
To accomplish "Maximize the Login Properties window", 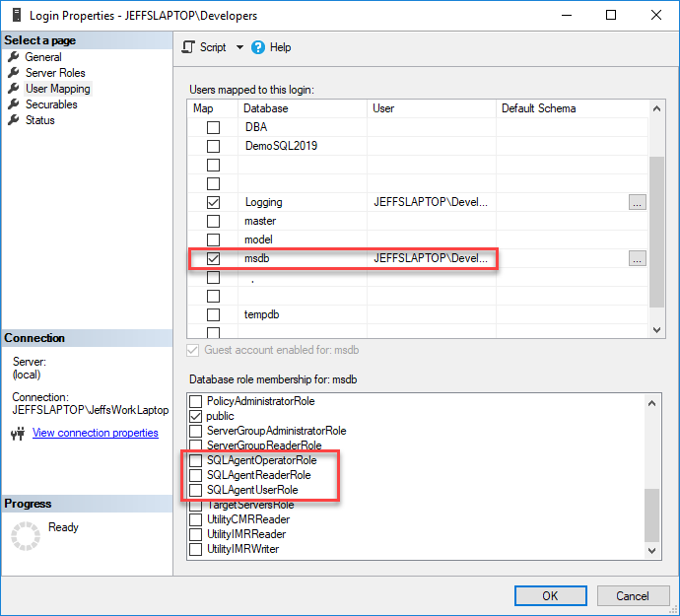I will (611, 15).
